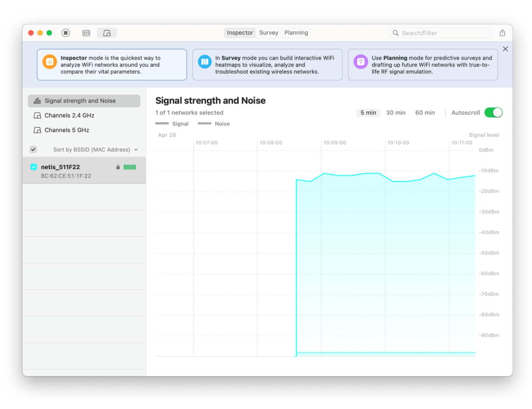Click the purple Planning mode icon
This screenshot has width=532, height=409.
pyautogui.click(x=360, y=62)
